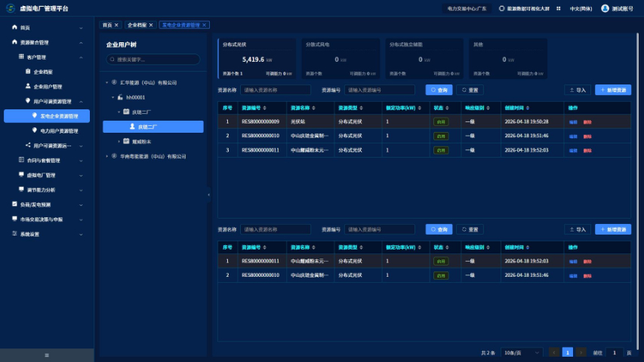Expand the 耀威粉末 tree node
The height and width of the screenshot is (362, 644).
point(119,142)
